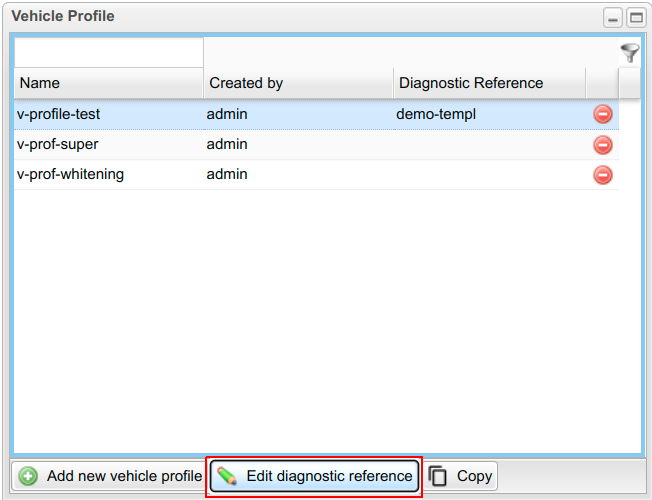Focus the Name filter text field

coord(108,53)
